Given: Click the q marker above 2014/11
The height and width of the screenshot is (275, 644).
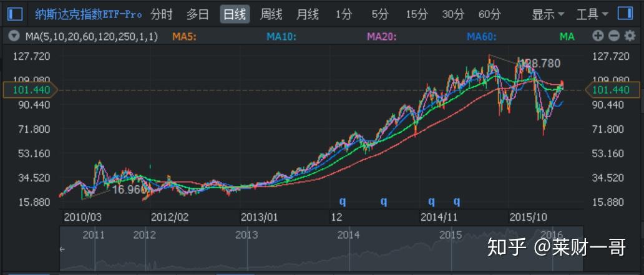Looking at the screenshot, I should (x=431, y=201).
